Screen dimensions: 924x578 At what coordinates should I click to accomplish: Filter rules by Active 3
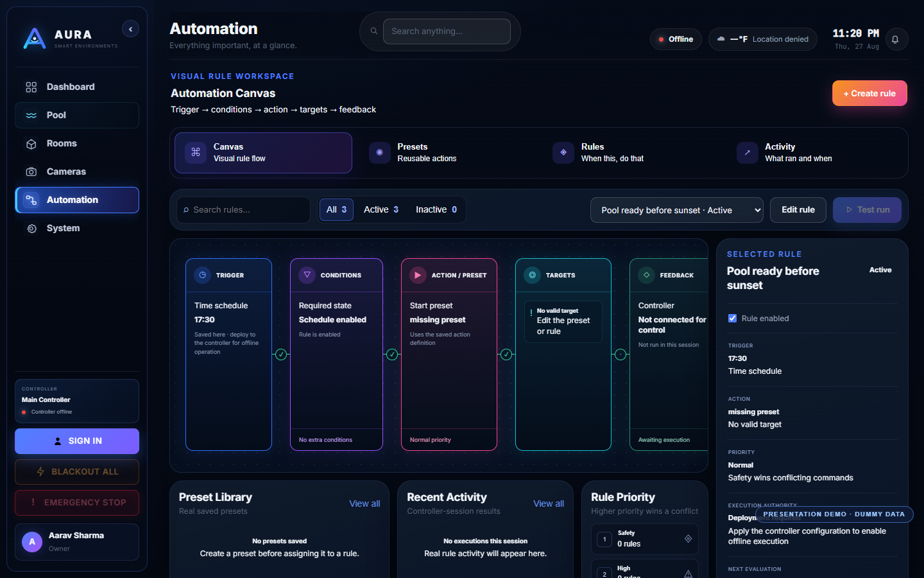[x=381, y=209]
